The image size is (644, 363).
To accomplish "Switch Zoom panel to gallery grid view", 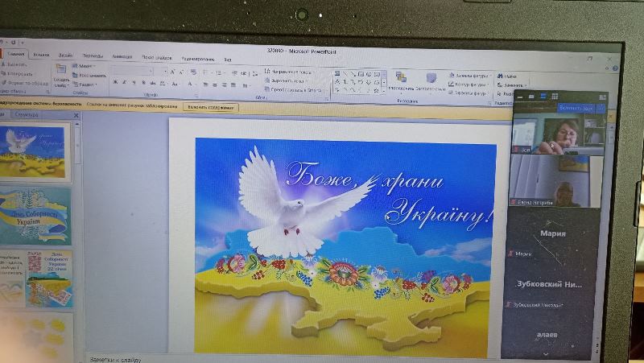I will pyautogui.click(x=555, y=97).
